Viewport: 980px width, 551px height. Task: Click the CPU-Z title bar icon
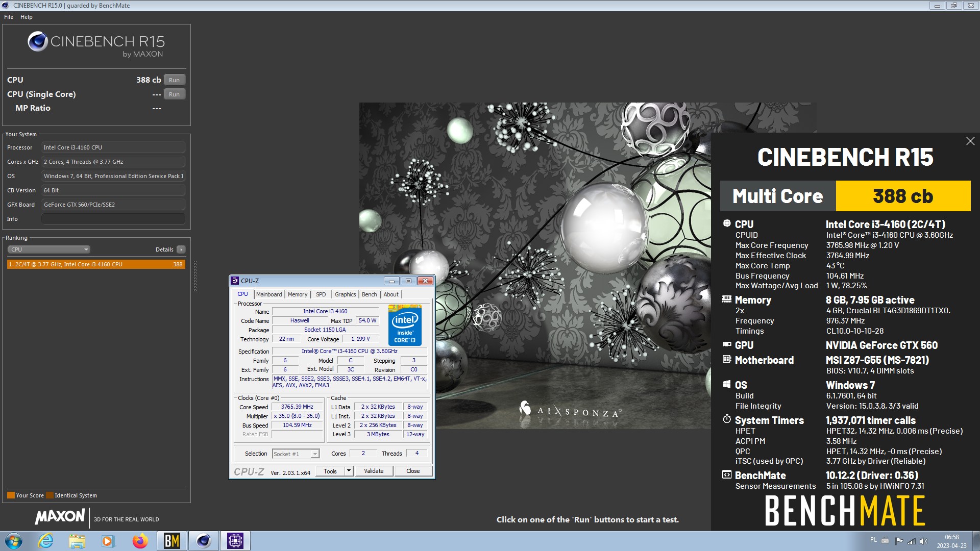tap(235, 281)
